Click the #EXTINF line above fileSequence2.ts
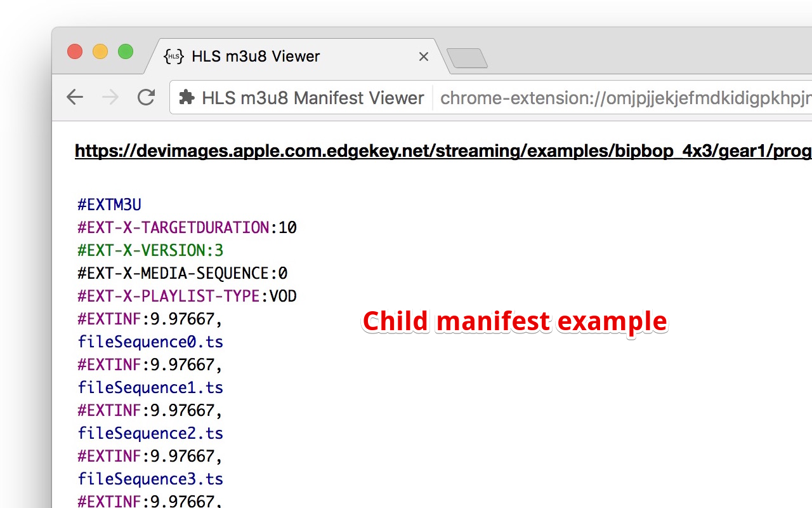 pos(150,410)
